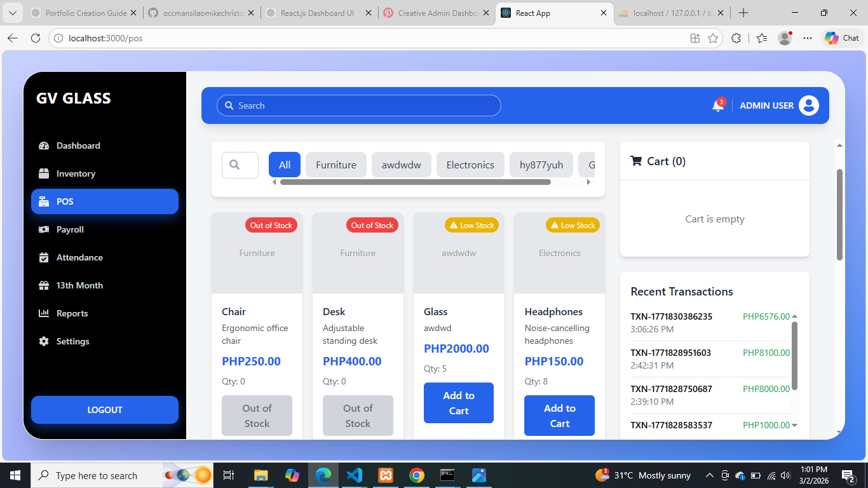Click the Low Stock badge on Glass

point(471,225)
